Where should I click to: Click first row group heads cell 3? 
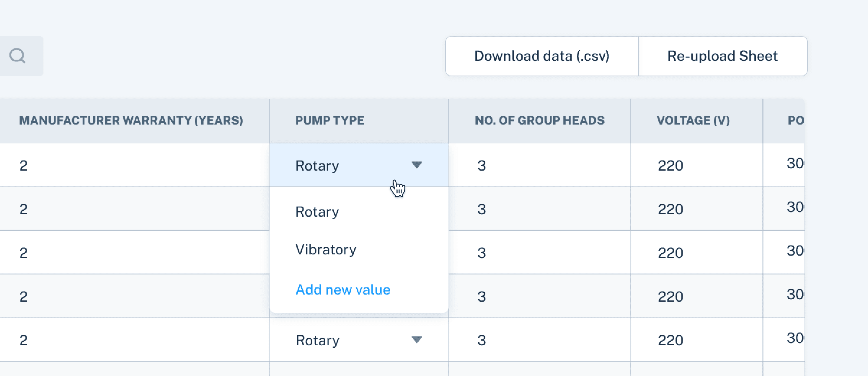[482, 166]
